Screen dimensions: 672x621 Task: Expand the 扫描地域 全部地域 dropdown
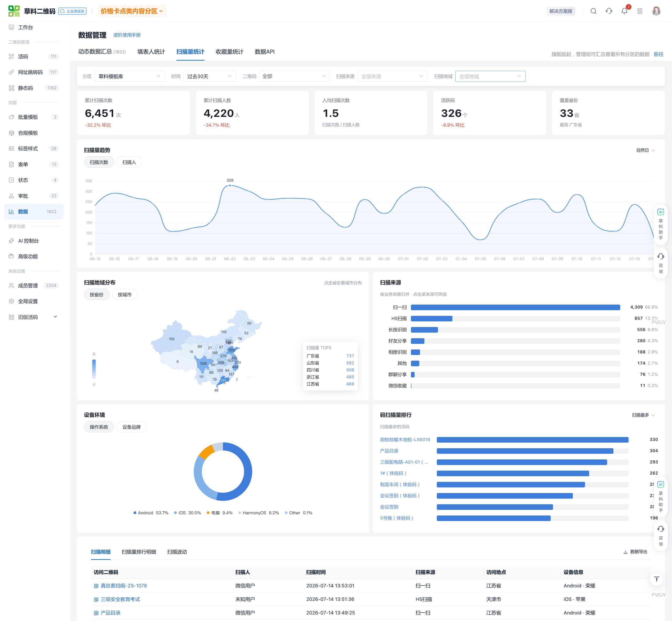pos(490,76)
